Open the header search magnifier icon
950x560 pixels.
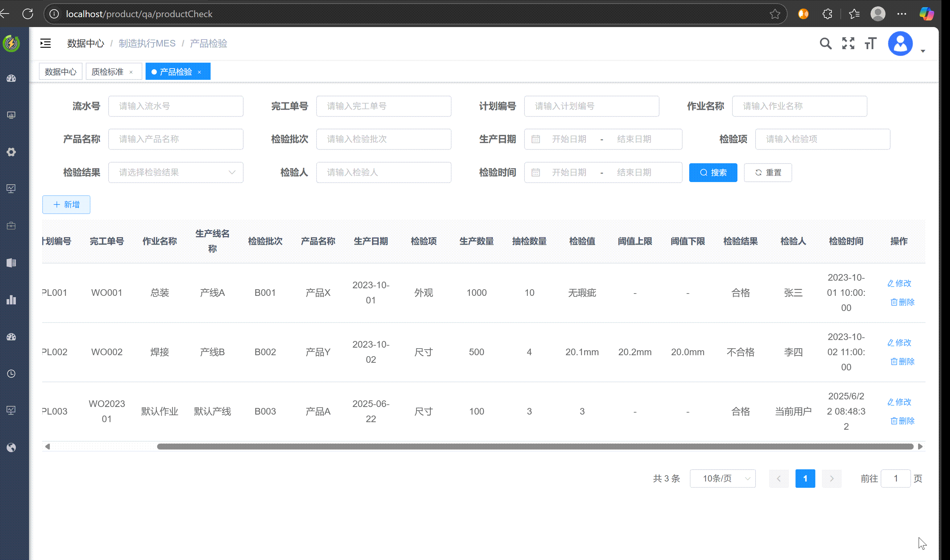tap(826, 44)
